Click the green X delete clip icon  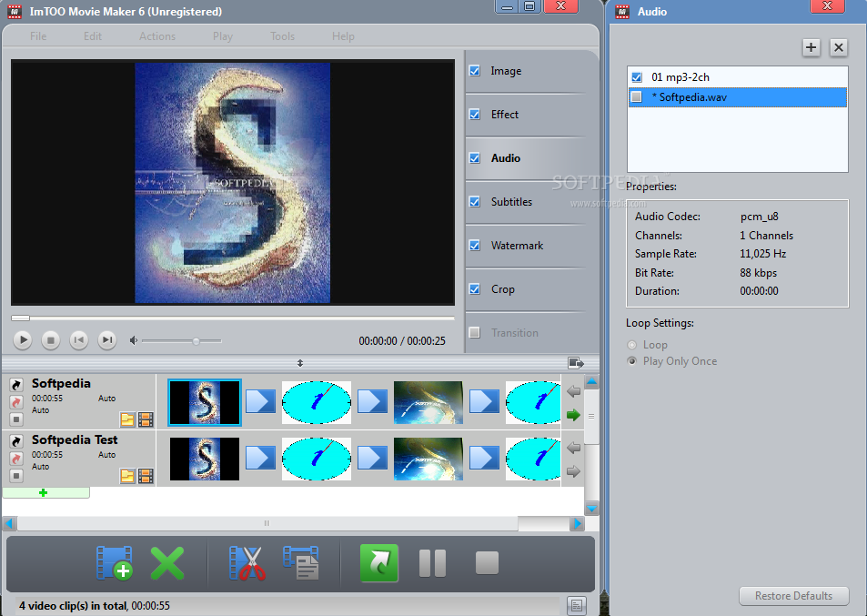pyautogui.click(x=167, y=563)
